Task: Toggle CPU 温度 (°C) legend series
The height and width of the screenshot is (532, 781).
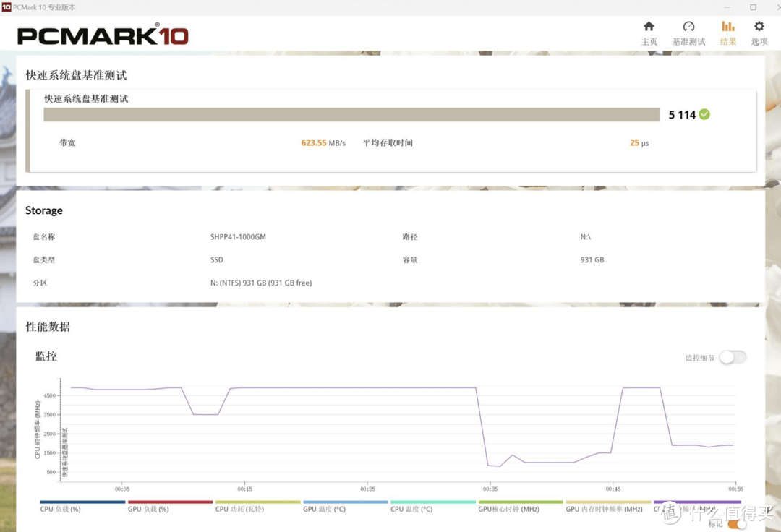Action: 411,509
